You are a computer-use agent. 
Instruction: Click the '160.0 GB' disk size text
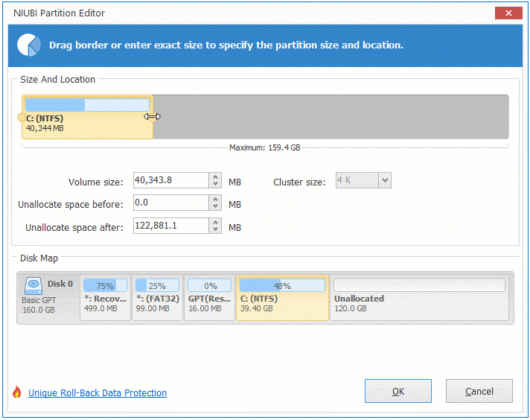39,310
